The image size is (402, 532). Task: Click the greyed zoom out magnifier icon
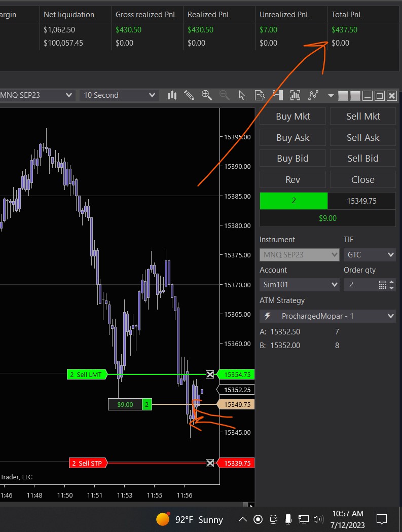coord(224,95)
